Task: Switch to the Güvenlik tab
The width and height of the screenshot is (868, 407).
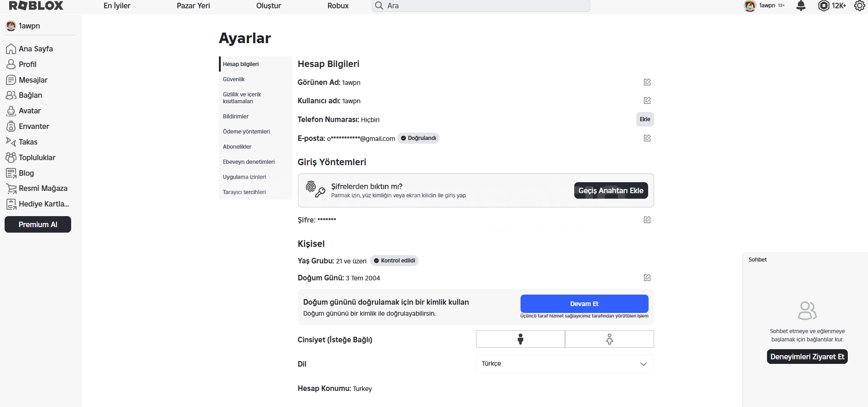Action: click(256, 79)
